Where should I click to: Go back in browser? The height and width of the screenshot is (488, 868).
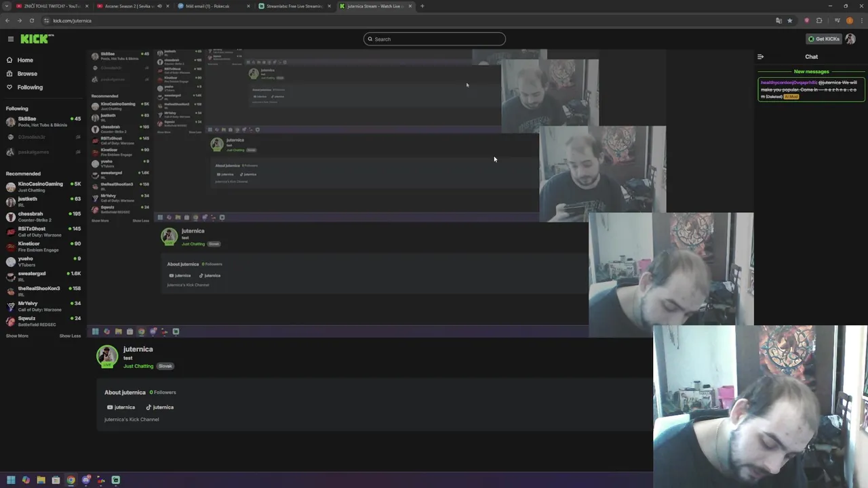pos(7,20)
